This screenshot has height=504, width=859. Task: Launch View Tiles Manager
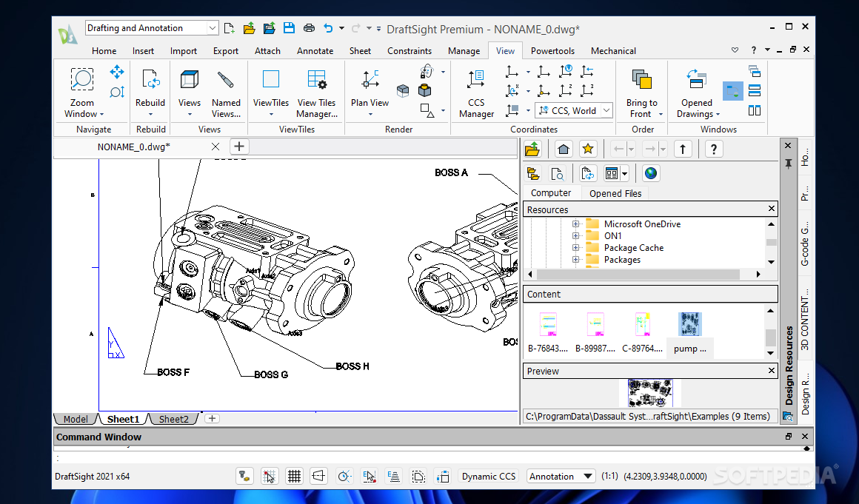coord(317,93)
